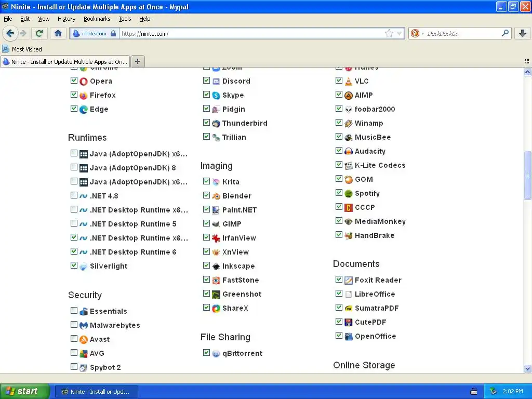The height and width of the screenshot is (399, 532).
Task: Select the Ninite browser tab
Action: [65, 62]
